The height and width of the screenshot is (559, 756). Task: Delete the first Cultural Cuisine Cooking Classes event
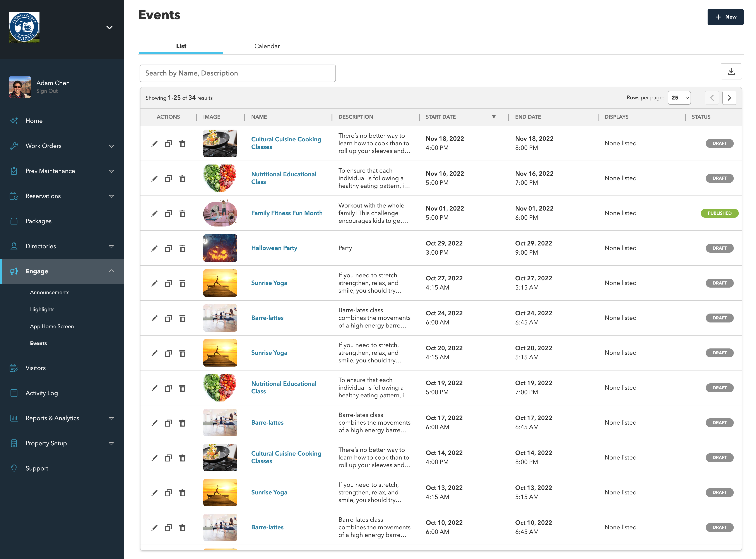(182, 144)
